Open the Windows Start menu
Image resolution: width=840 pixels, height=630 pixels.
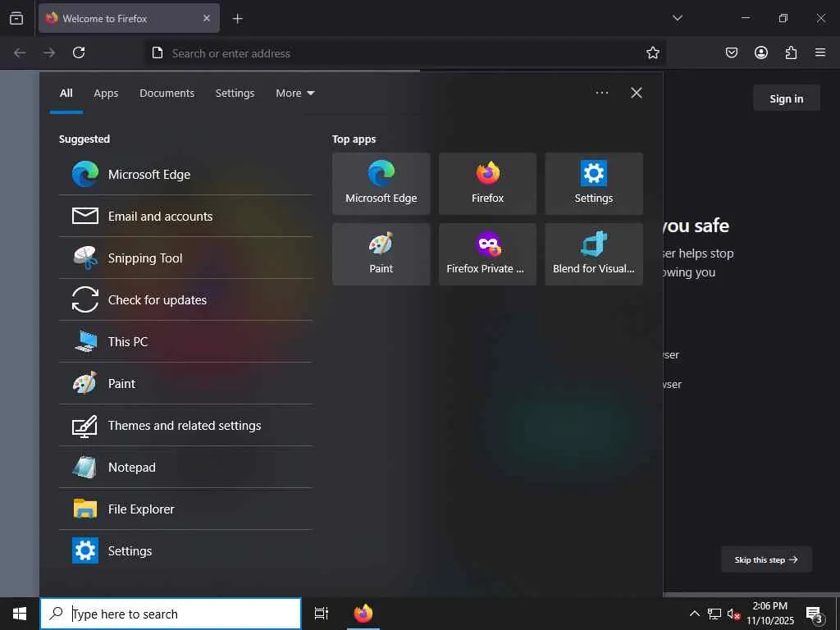coord(20,614)
